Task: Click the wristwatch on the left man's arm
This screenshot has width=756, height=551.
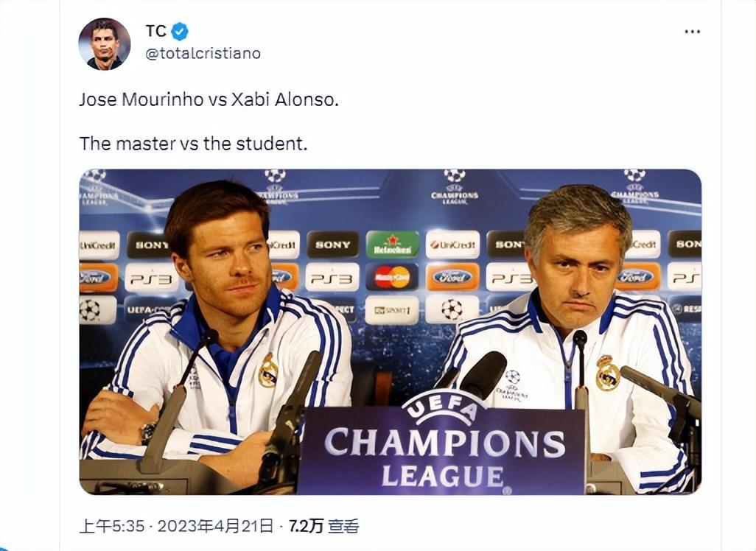Action: [149, 433]
